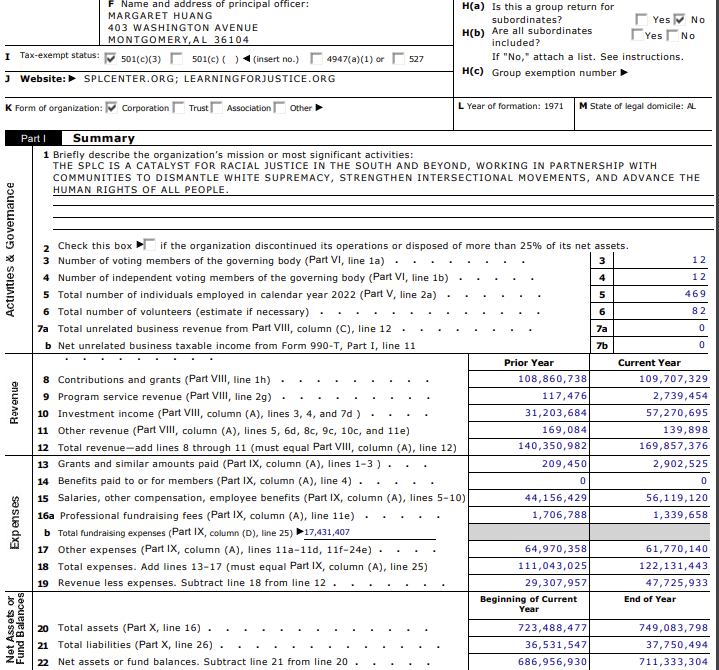Select line 4 independent voting members value 12
The width and height of the screenshot is (719, 670).
click(699, 277)
